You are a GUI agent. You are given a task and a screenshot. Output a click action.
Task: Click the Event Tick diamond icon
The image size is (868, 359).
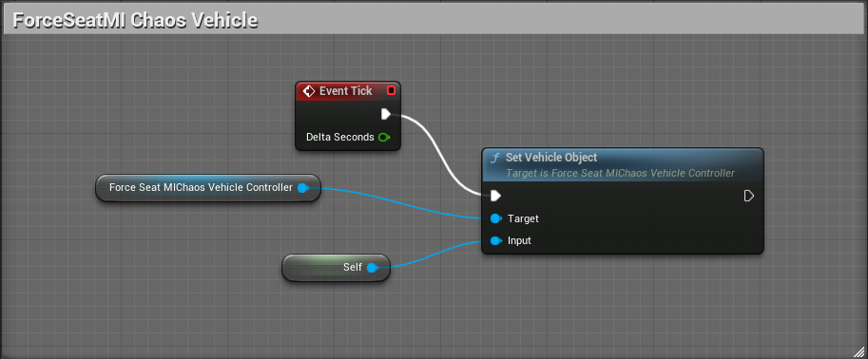tap(309, 91)
